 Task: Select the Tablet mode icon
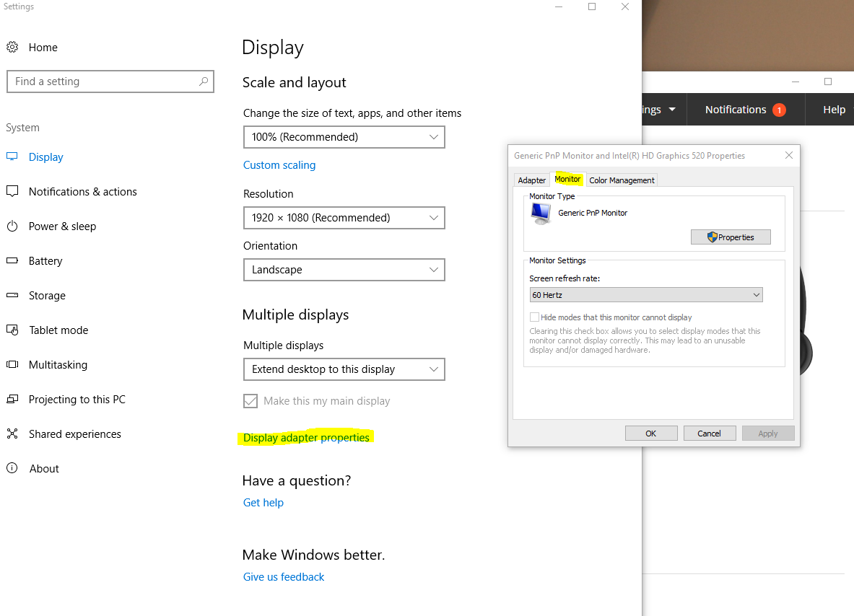point(12,330)
